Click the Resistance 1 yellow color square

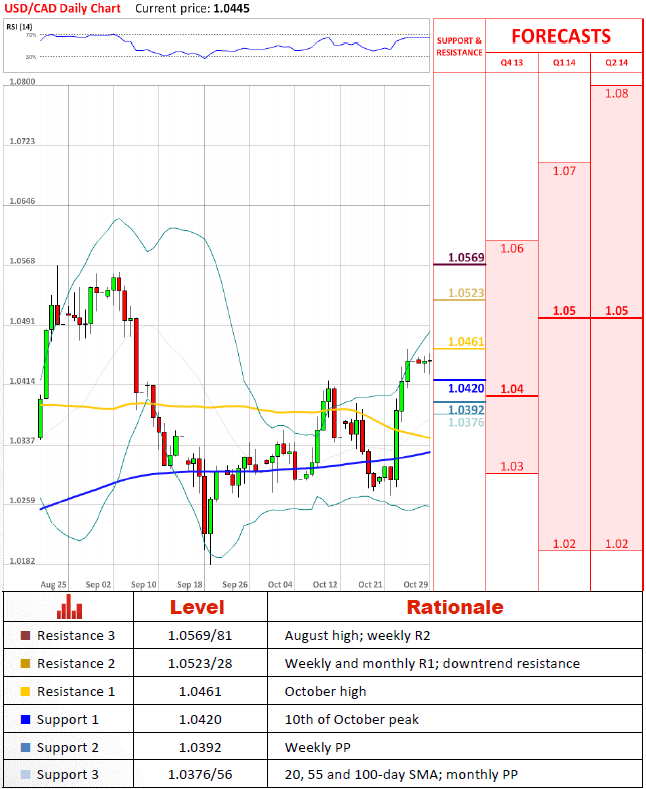25,691
